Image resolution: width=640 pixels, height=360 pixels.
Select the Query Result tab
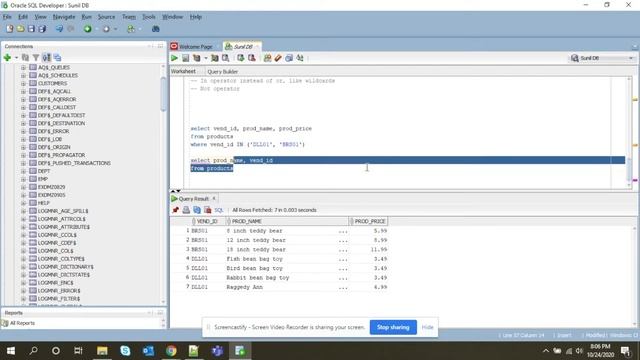coord(193,198)
